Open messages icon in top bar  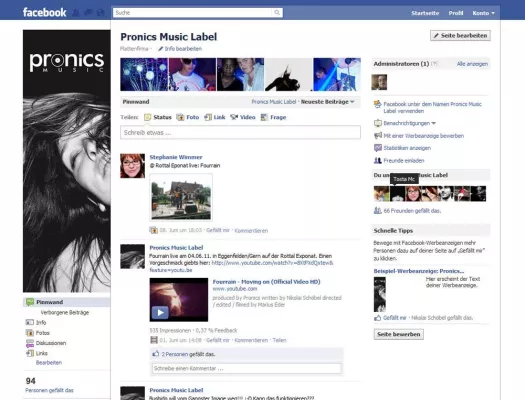[x=88, y=13]
